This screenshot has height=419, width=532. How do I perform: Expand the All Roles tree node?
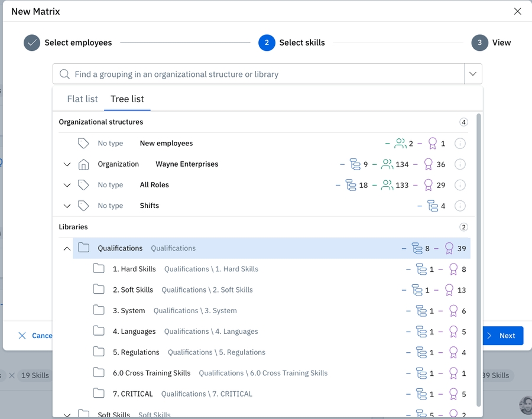(x=67, y=185)
